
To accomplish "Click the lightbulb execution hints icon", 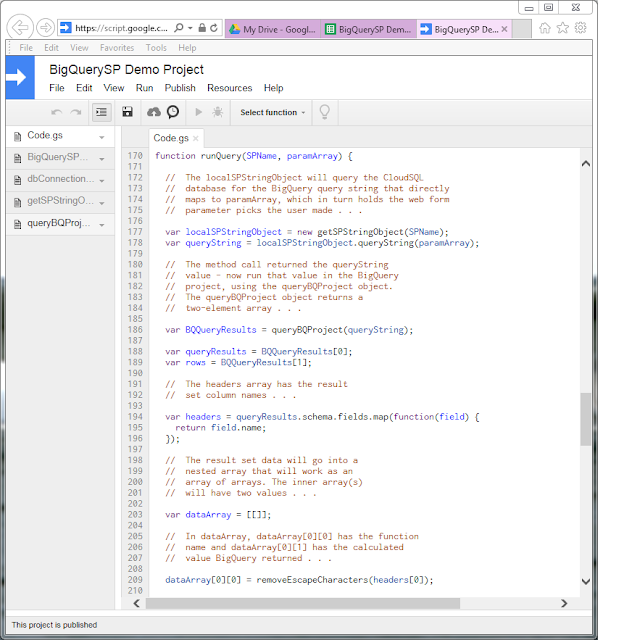I will [x=324, y=112].
